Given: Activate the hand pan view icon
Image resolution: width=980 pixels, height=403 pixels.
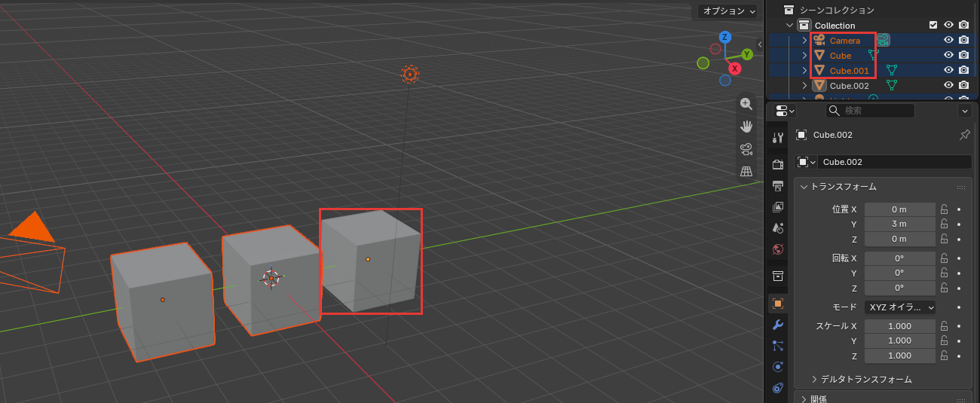Looking at the screenshot, I should point(746,126).
